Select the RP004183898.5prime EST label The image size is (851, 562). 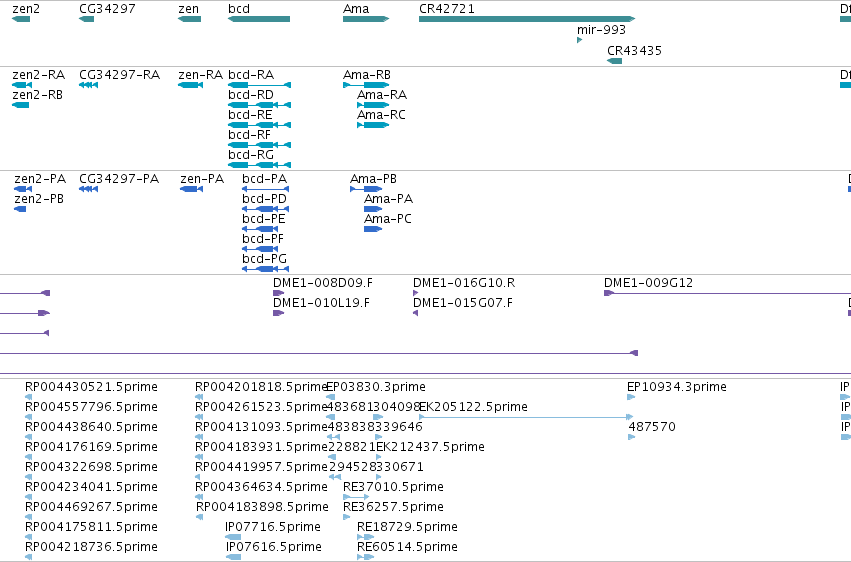262,507
